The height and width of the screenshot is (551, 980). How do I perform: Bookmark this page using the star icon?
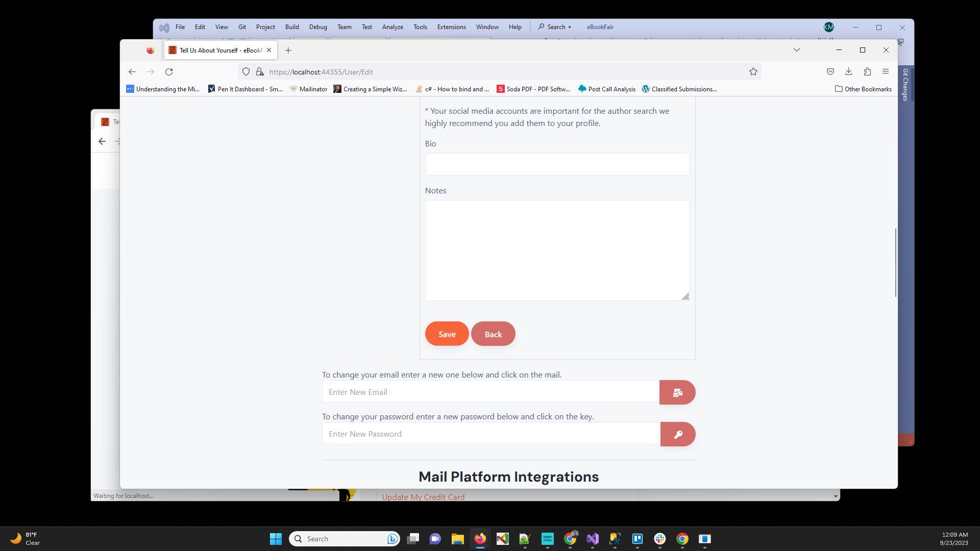[x=753, y=71]
